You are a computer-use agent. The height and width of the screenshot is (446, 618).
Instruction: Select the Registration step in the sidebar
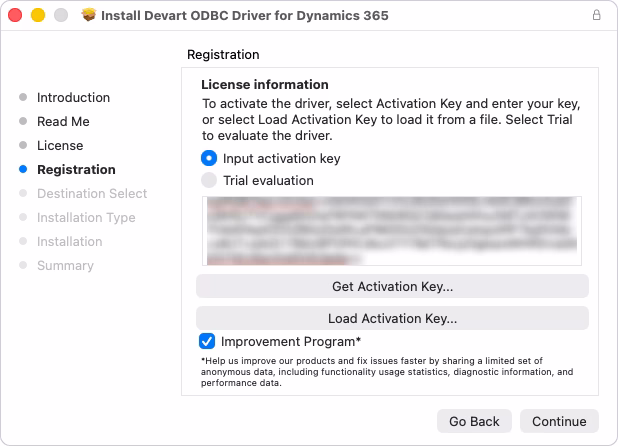pos(76,169)
